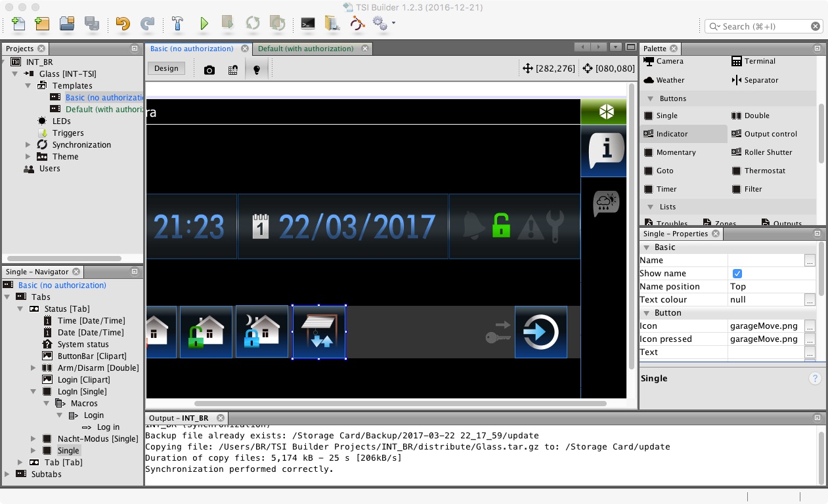This screenshot has height=504, width=828.
Task: Click the light bulb icon in editor toolbar
Action: [x=257, y=70]
